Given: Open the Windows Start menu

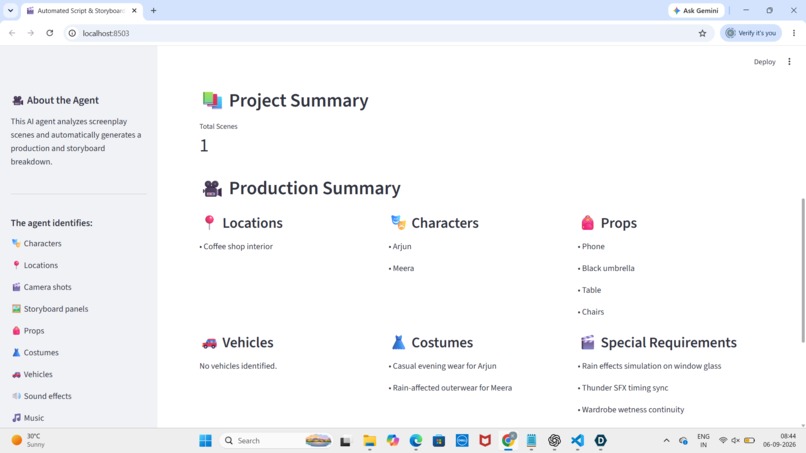Looking at the screenshot, I should [x=205, y=441].
